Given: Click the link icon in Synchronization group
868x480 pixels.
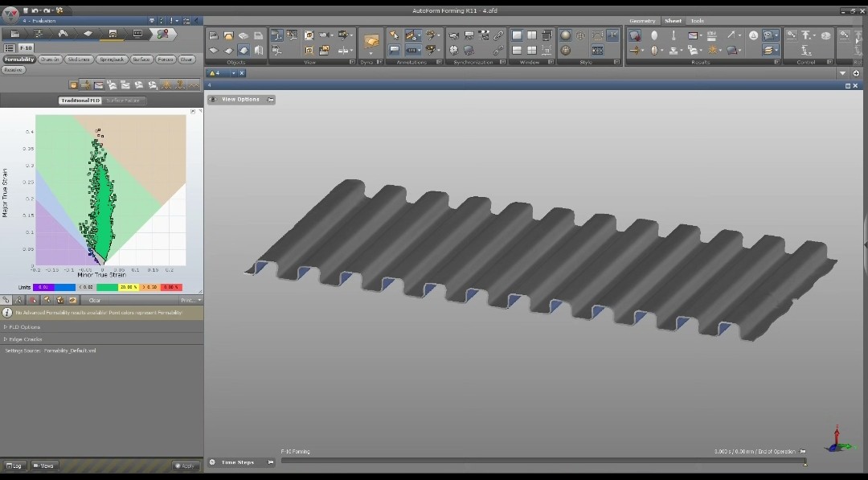Looking at the screenshot, I should tap(498, 35).
